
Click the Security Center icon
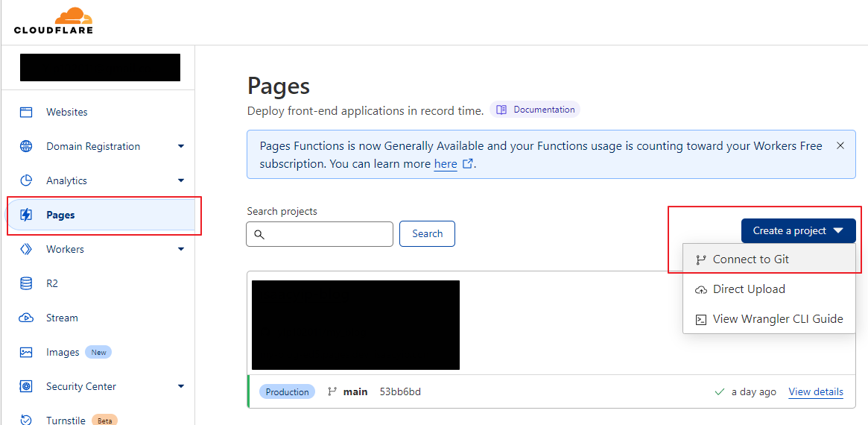[x=26, y=386]
